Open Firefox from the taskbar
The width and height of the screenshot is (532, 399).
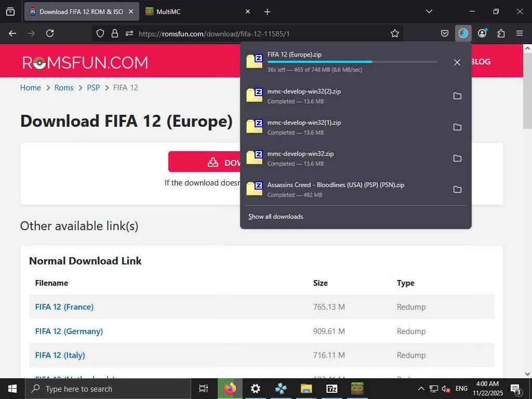pos(230,389)
